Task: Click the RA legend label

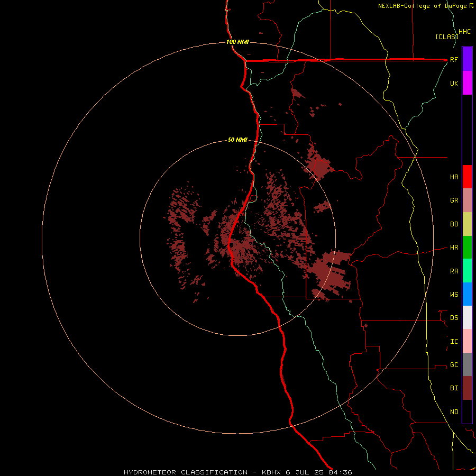Action: [454, 271]
